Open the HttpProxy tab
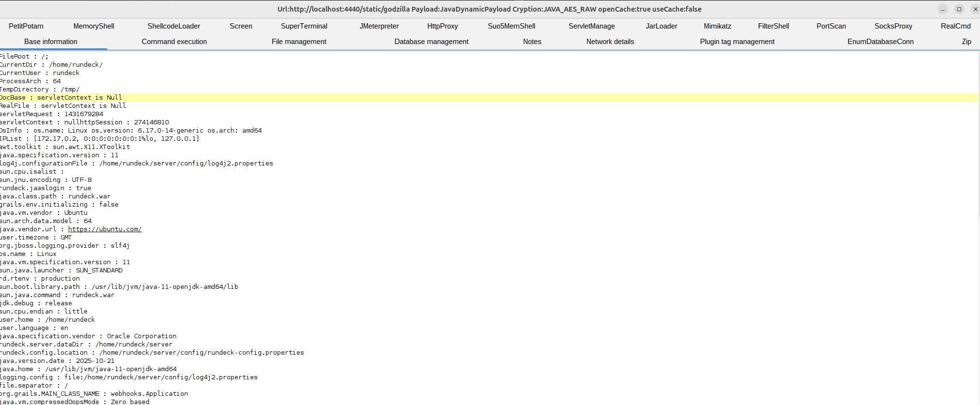The width and height of the screenshot is (980, 405). pyautogui.click(x=442, y=26)
